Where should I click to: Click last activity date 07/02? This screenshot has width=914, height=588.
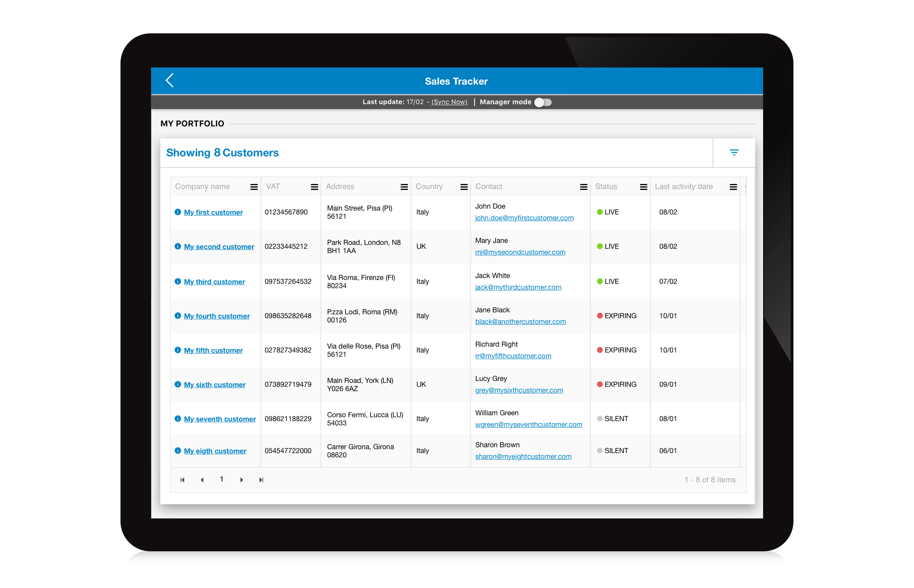tap(668, 282)
